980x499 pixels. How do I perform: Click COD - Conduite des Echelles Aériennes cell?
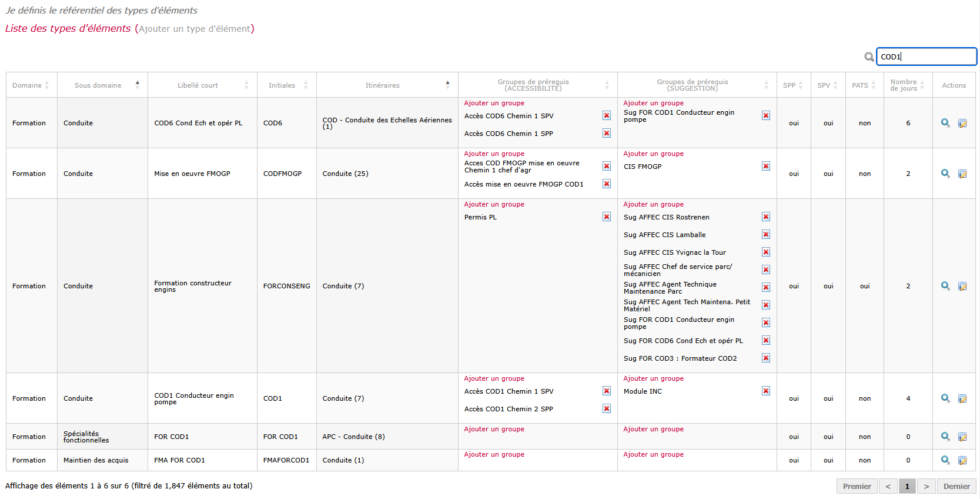click(x=387, y=123)
